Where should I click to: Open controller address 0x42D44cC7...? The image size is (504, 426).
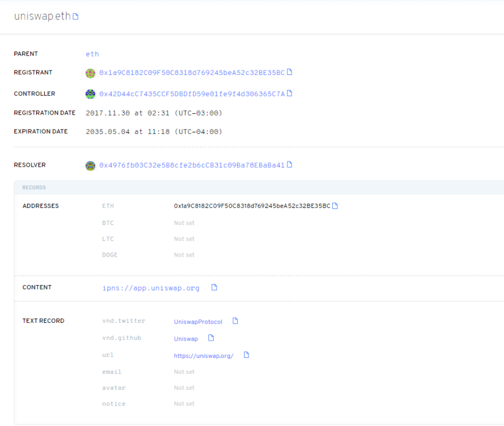tap(192, 94)
